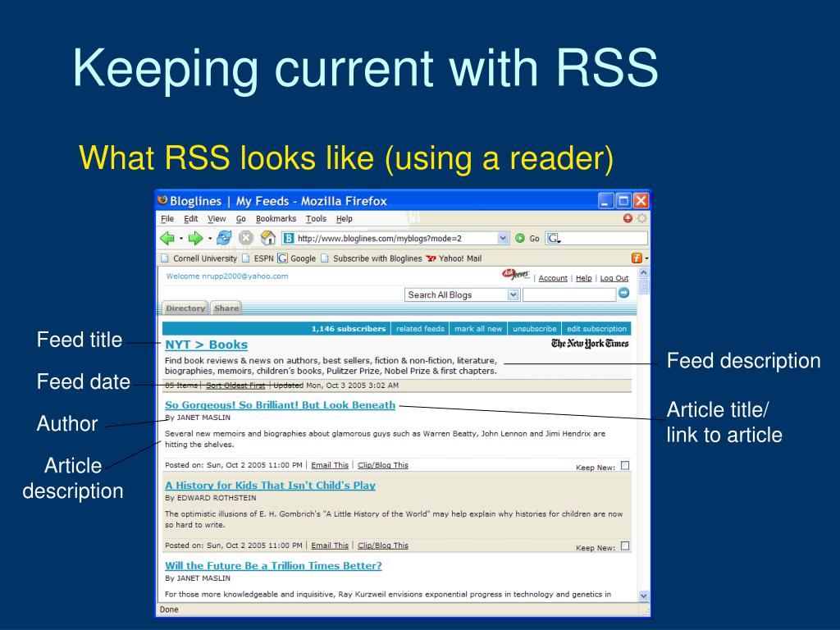Click Email This under A History for Kids
Image resolution: width=840 pixels, height=630 pixels.
(330, 546)
